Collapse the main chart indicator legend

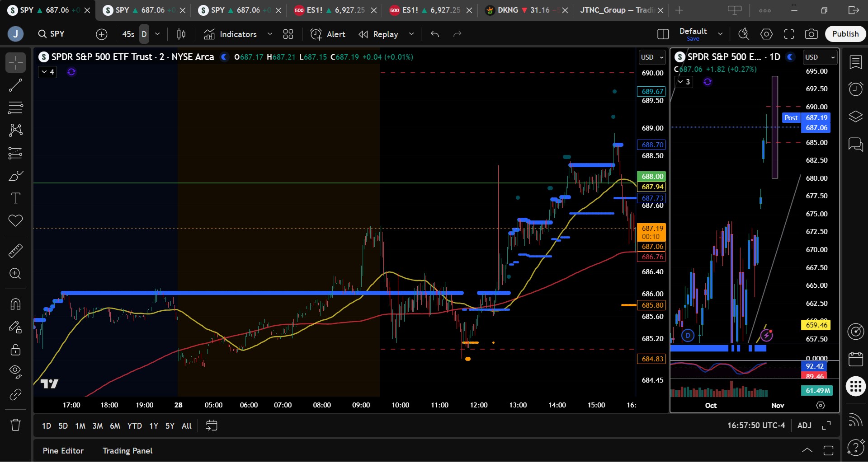47,72
